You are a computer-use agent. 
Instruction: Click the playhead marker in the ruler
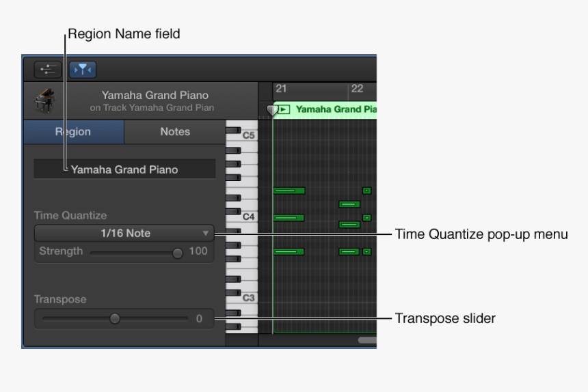[x=272, y=110]
